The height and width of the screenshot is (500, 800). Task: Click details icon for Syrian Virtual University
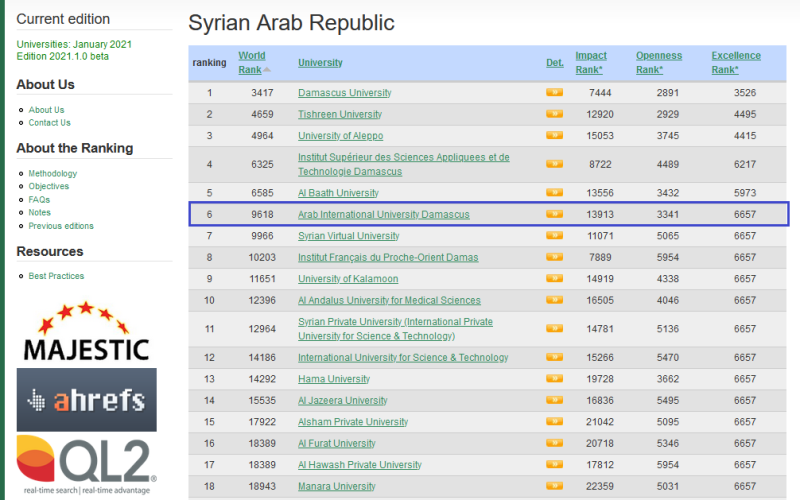click(553, 236)
